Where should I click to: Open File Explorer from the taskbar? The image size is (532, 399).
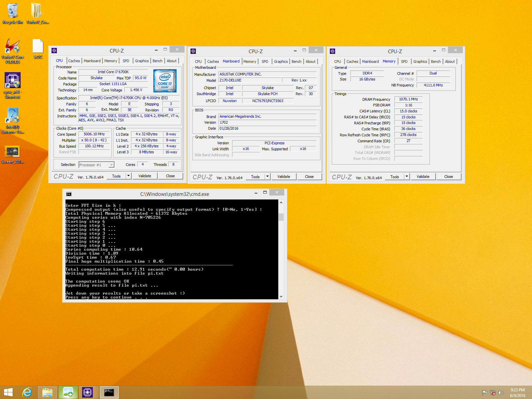click(48, 393)
